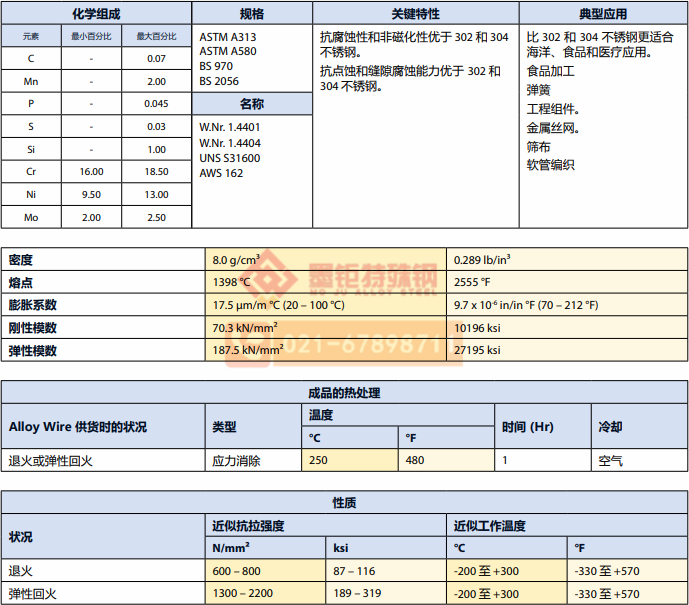Click the 成品的热处理 table header

point(344,393)
